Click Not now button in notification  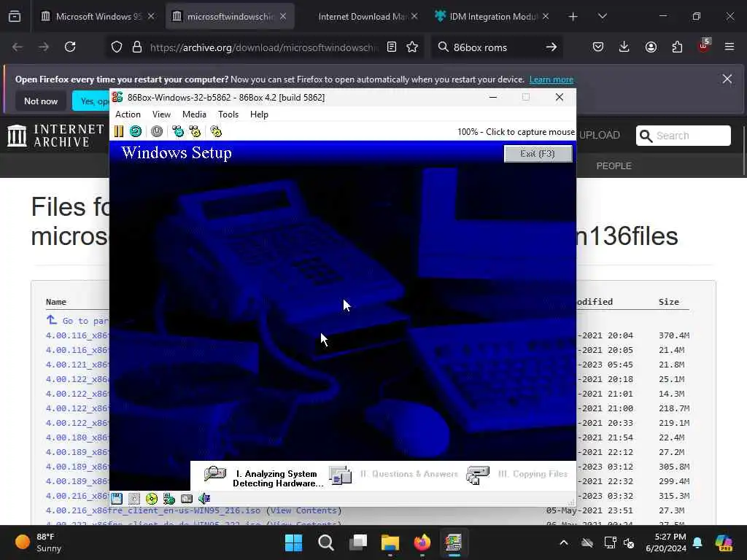41,101
